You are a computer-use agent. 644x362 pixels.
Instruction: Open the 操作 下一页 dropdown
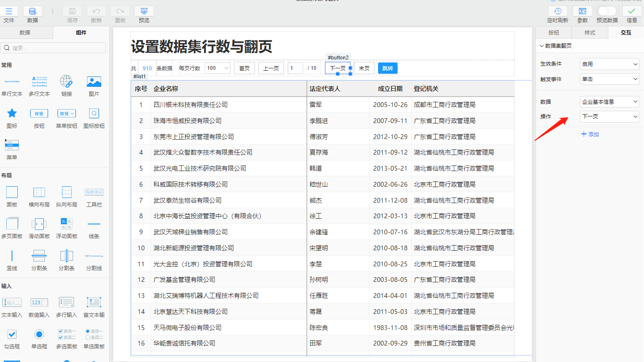click(x=609, y=116)
